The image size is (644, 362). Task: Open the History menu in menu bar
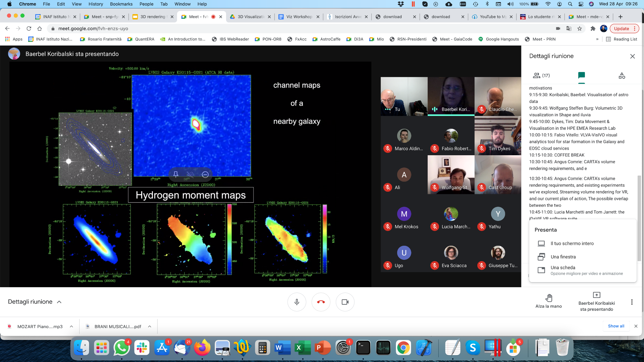(x=96, y=4)
